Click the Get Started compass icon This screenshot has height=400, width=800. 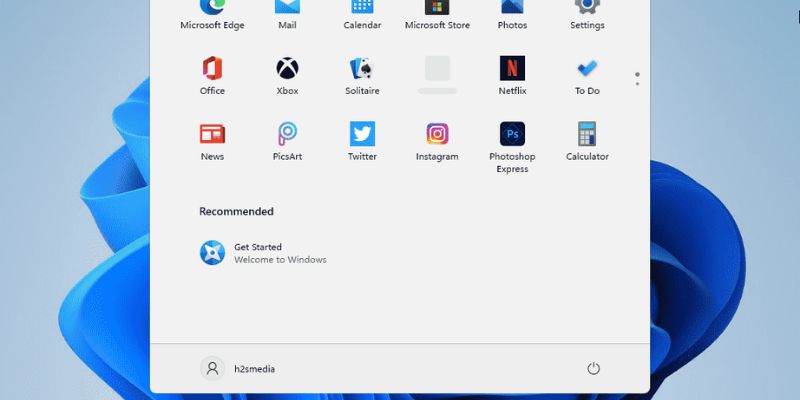[x=212, y=253]
